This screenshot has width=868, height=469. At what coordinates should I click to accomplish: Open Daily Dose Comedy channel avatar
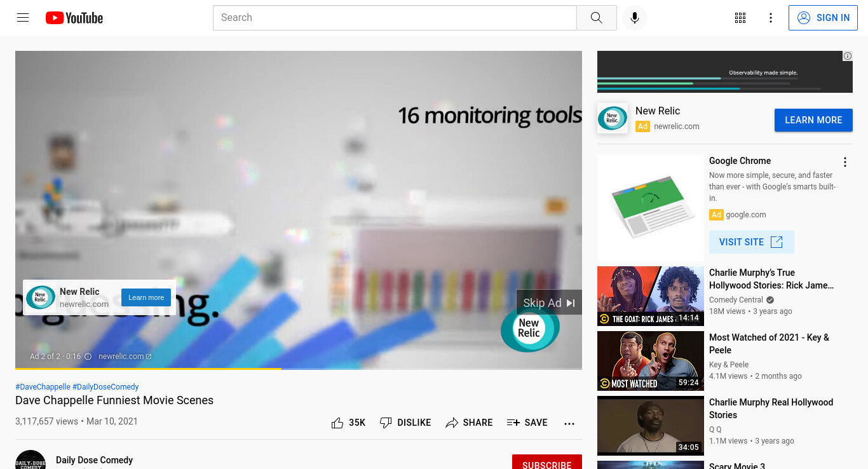pyautogui.click(x=31, y=459)
